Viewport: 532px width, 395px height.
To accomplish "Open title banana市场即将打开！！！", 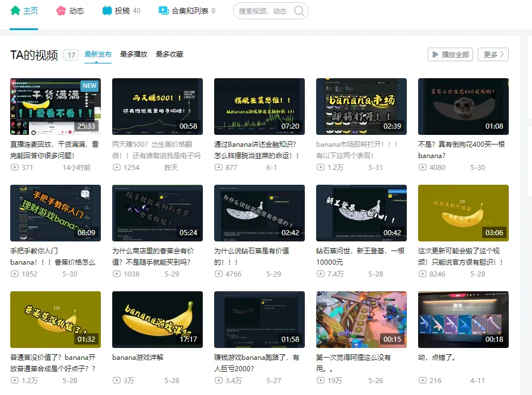I will pyautogui.click(x=357, y=150).
